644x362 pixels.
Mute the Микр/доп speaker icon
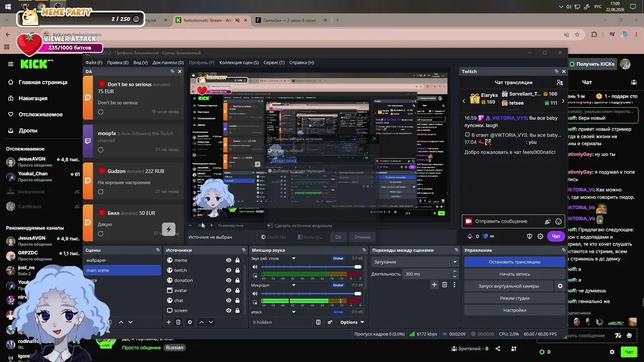(255, 294)
